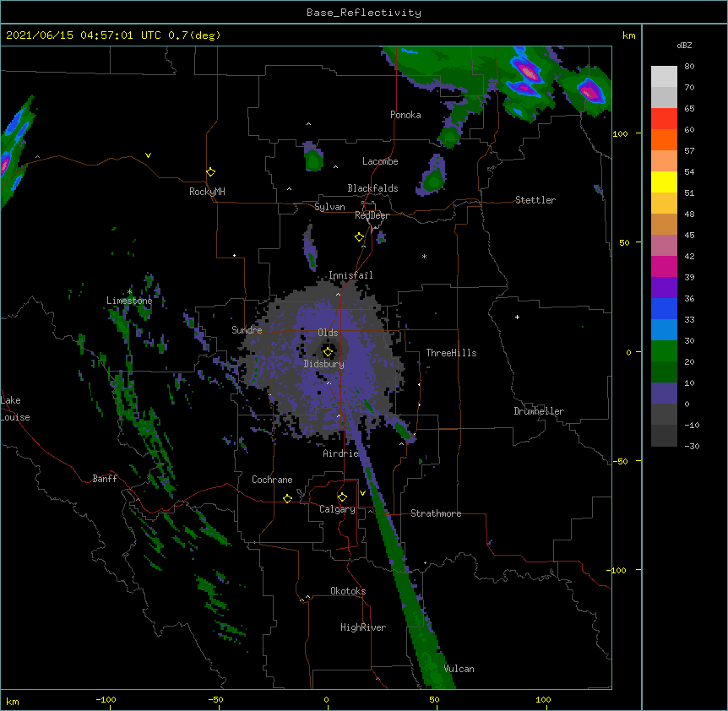Click the Innisfail label
This screenshot has width=728, height=711.
(x=350, y=275)
